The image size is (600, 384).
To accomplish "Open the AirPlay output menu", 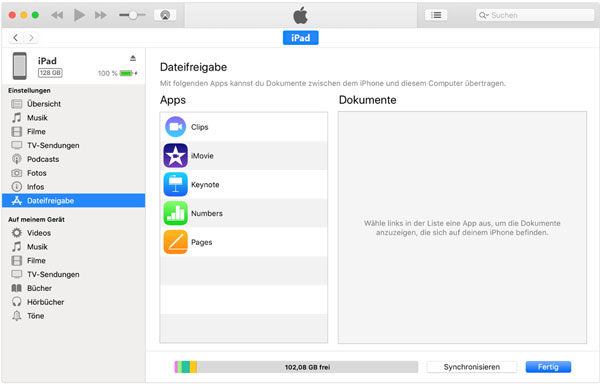I will [165, 15].
